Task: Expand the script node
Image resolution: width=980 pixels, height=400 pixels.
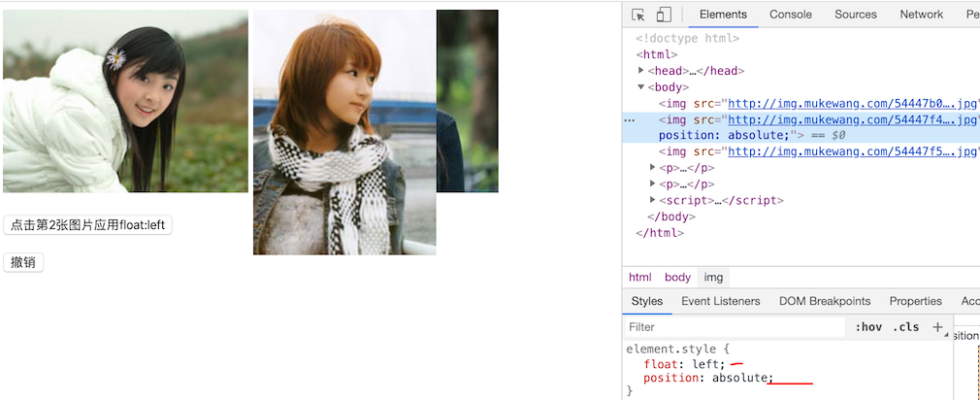Action: [x=652, y=200]
